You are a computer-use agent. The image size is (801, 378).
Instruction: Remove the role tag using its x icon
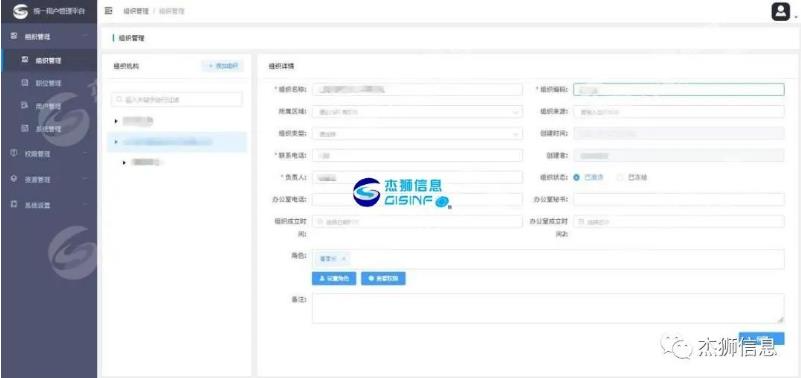pyautogui.click(x=343, y=259)
